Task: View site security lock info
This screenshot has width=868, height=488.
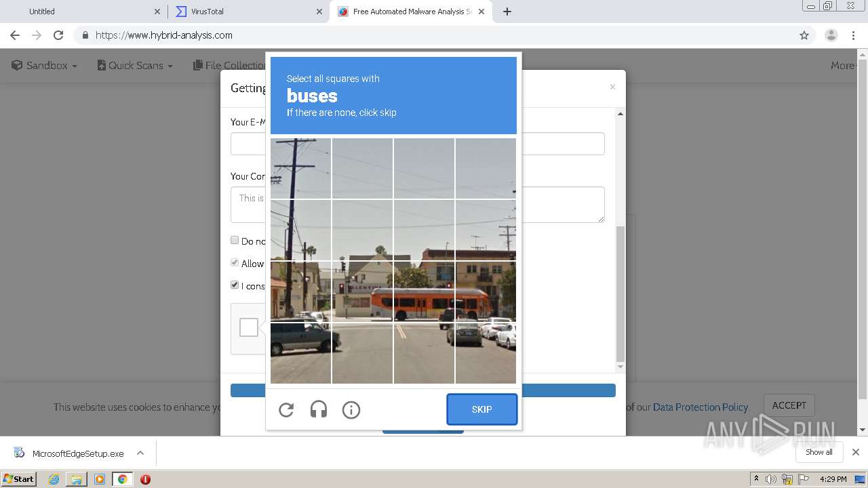Action: click(x=85, y=35)
